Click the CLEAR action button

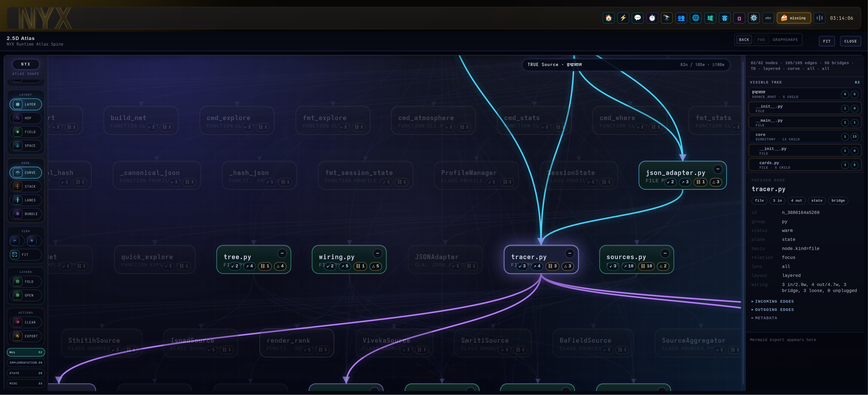coord(26,322)
